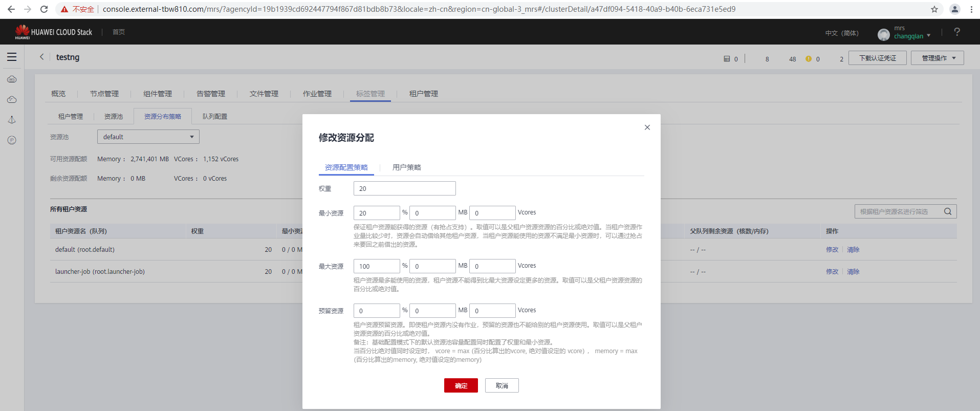Focus the 预留资源 MB field
Viewport: 980px width, 411px height.
432,311
